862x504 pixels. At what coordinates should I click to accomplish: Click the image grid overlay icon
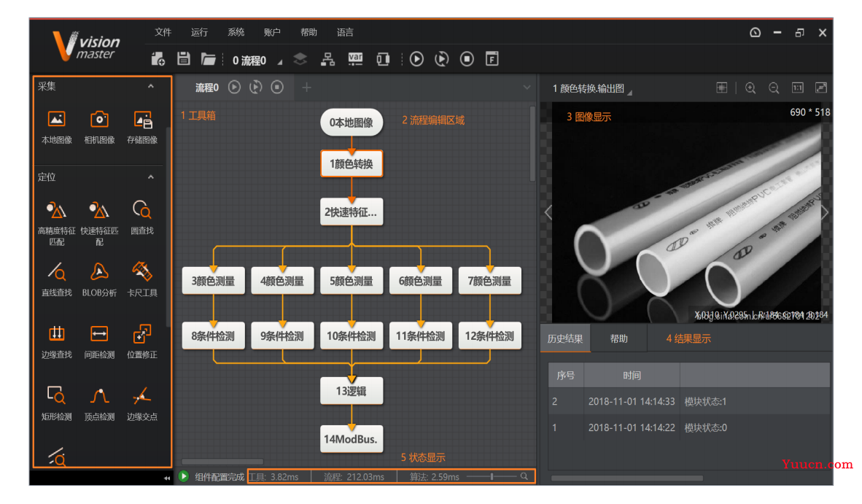click(722, 88)
